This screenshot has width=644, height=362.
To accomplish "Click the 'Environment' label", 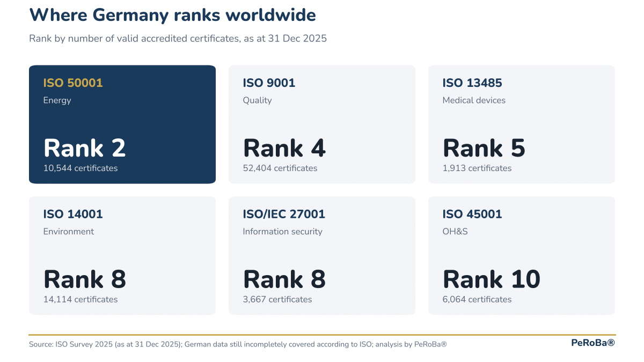I will click(69, 232).
